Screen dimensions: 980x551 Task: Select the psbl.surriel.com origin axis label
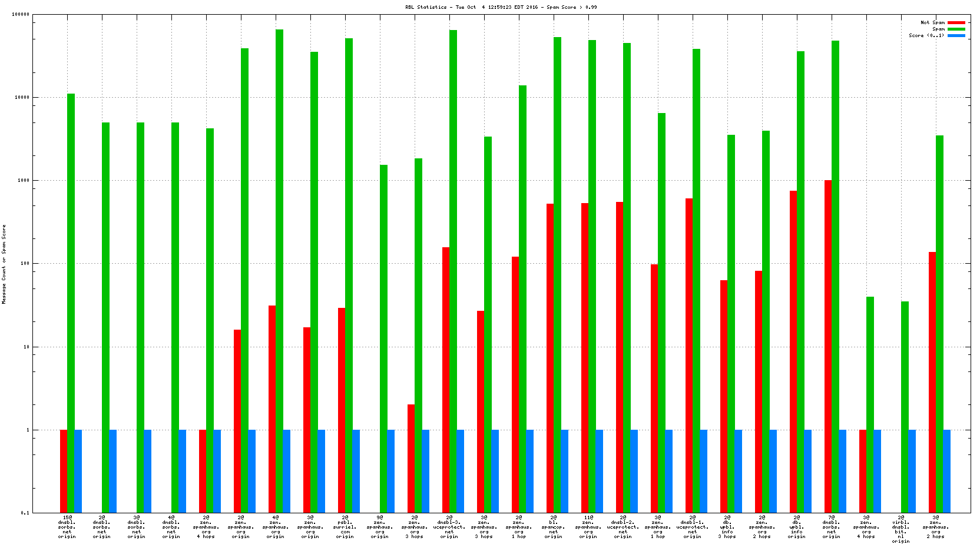(345, 527)
